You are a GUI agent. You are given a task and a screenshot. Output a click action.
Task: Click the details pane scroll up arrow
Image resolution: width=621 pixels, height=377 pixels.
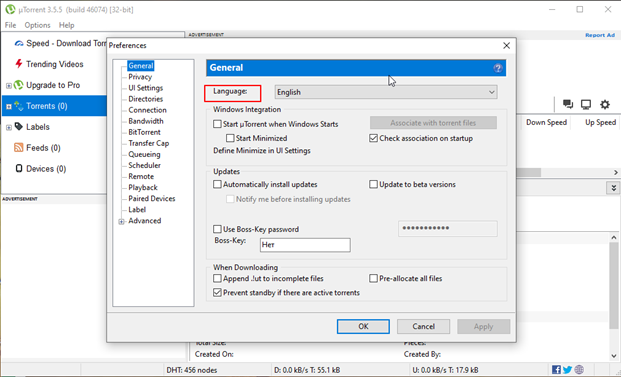click(x=614, y=238)
